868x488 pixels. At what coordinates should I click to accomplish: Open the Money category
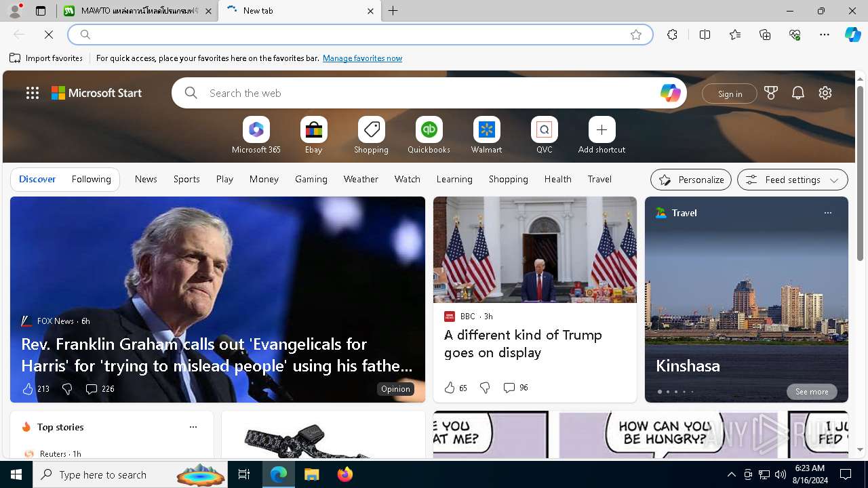264,179
